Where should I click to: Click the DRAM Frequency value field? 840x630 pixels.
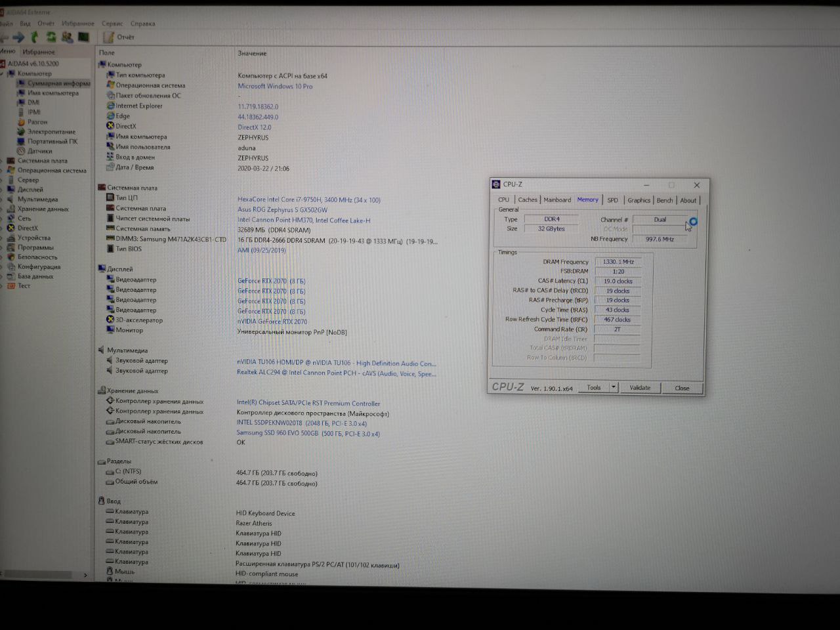click(x=618, y=261)
